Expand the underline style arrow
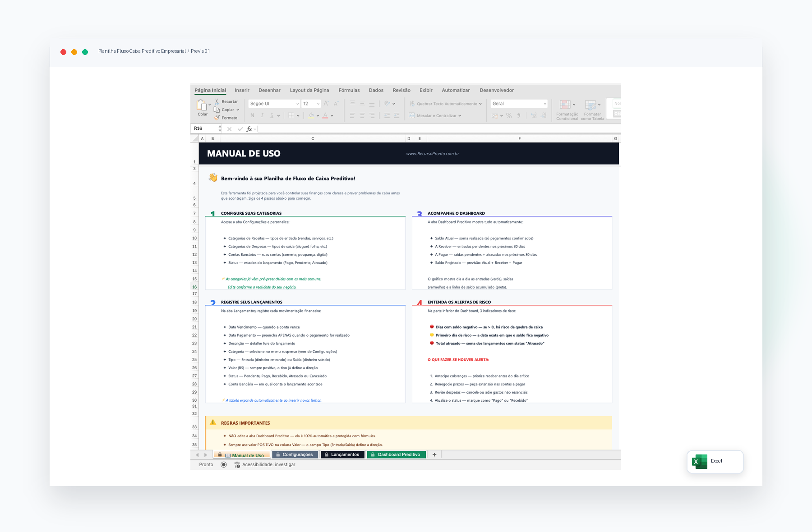The image size is (812, 532). point(278,116)
